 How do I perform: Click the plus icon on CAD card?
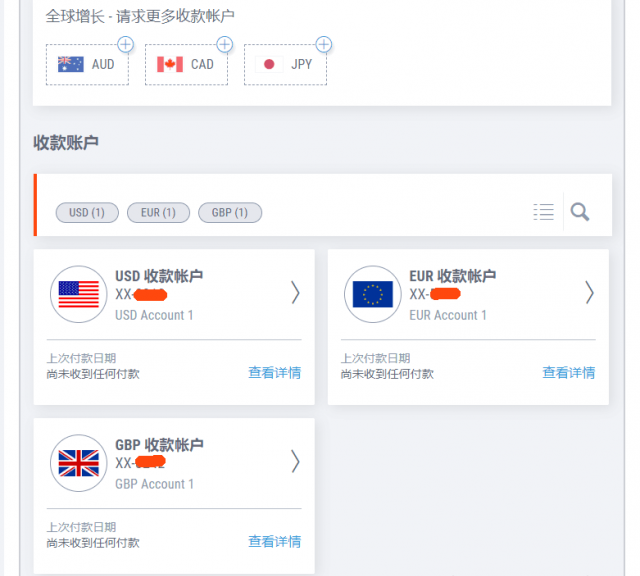224,44
